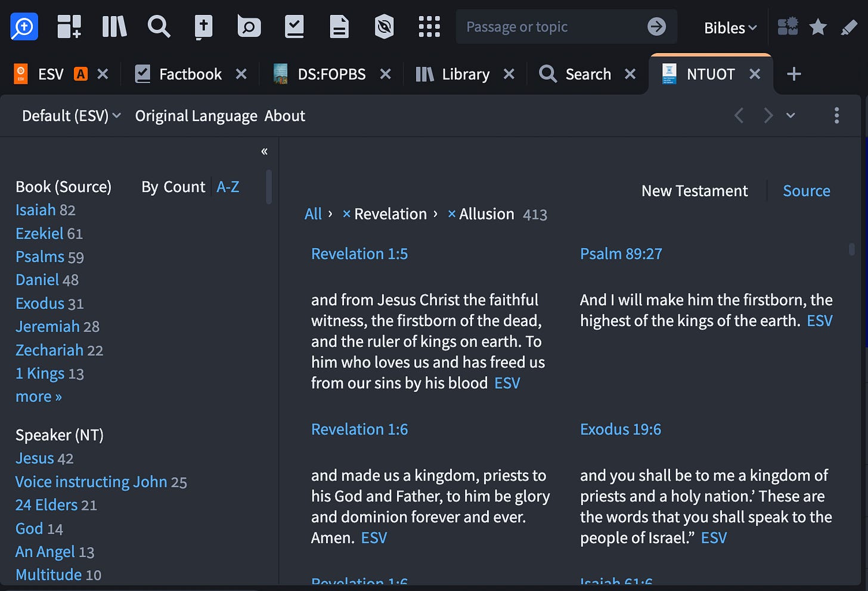Image resolution: width=868 pixels, height=591 pixels.
Task: Open the Bible with cross icon
Action: (204, 27)
